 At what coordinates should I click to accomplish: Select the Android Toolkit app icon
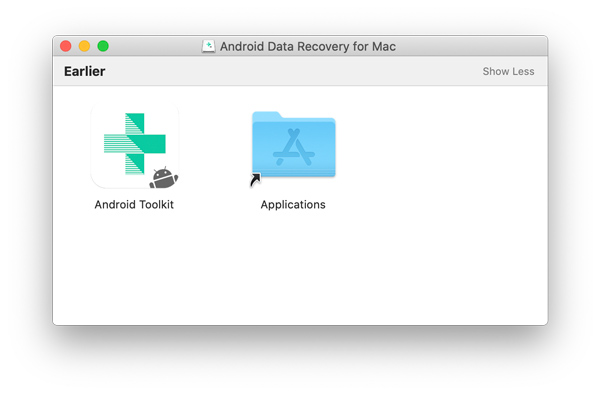[135, 145]
